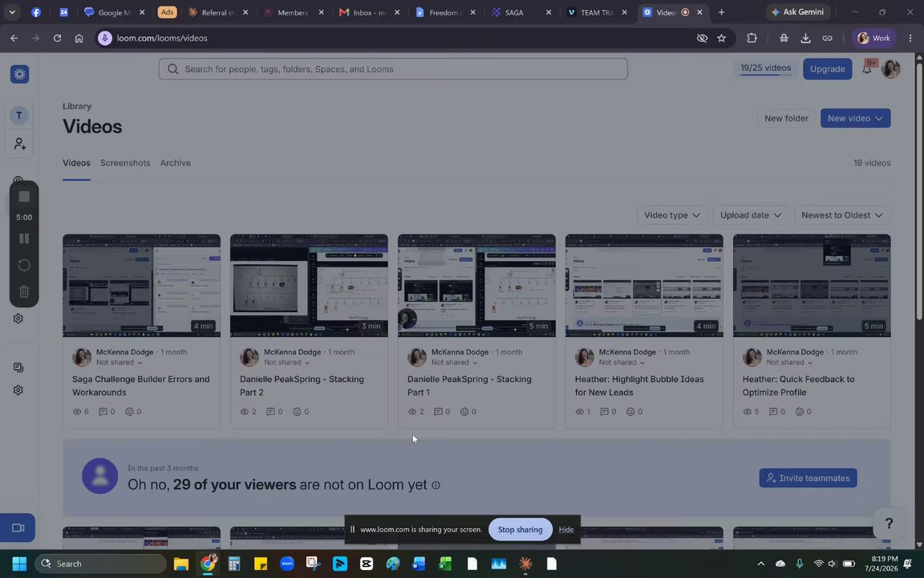Open a new browser tab

click(x=721, y=12)
